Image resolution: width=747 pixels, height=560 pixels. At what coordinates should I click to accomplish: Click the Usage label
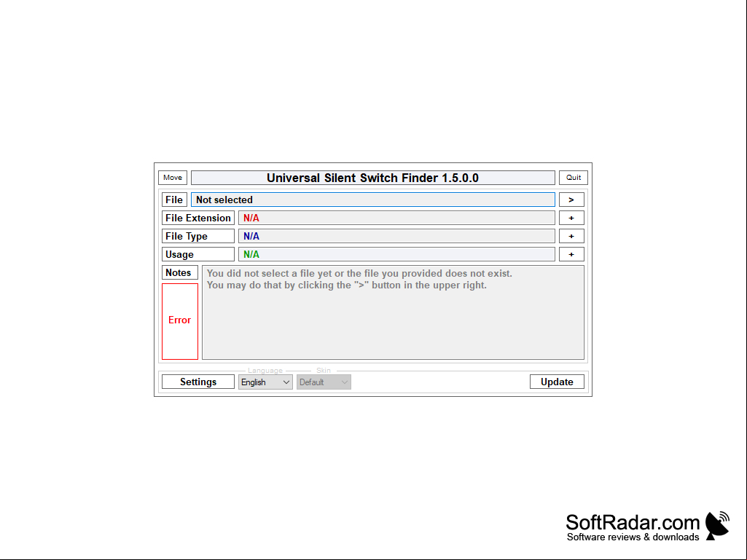[198, 254]
